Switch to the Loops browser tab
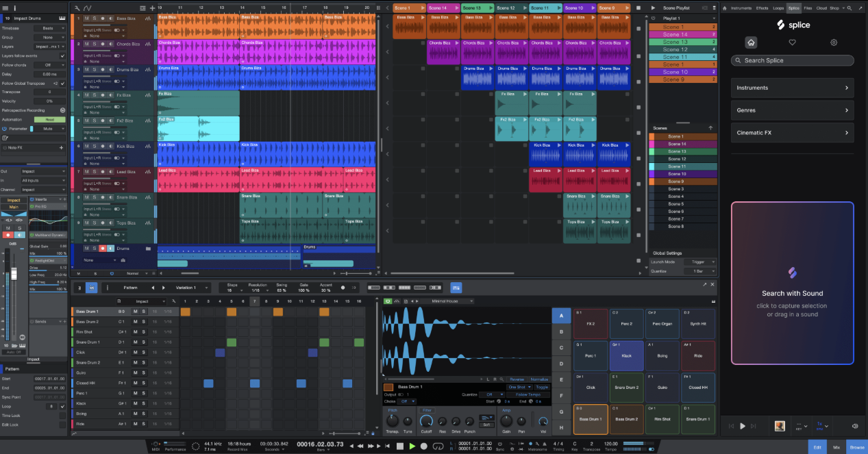Screen dimensions: 868x454 778,8
